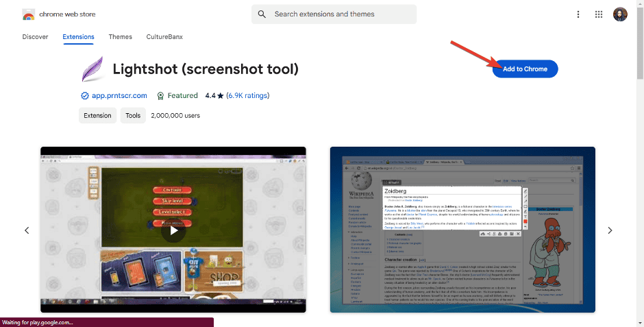The width and height of the screenshot is (644, 327).
Task: Click the Chrome Web Store logo
Action: click(28, 14)
